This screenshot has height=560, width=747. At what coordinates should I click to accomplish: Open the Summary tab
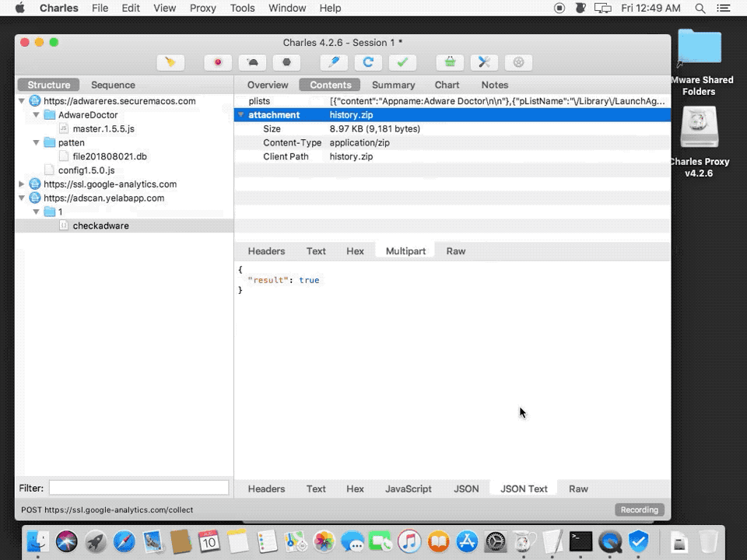tap(393, 85)
